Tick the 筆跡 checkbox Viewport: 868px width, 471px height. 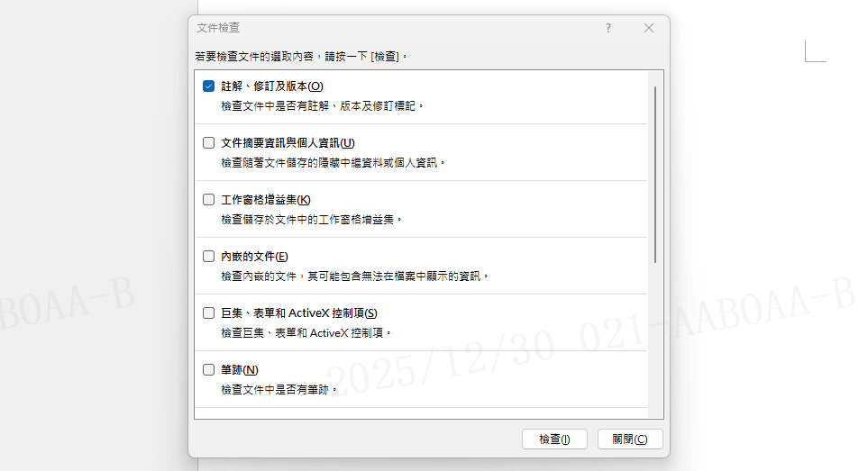(x=209, y=370)
